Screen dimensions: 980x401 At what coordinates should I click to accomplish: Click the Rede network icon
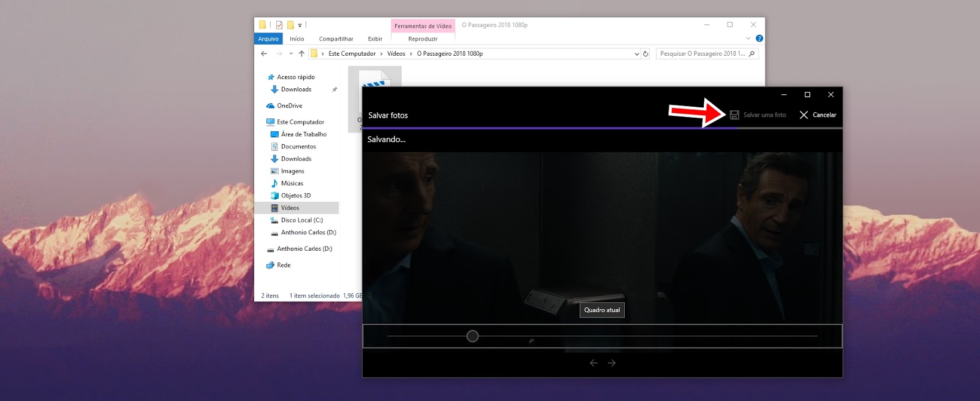coord(270,265)
